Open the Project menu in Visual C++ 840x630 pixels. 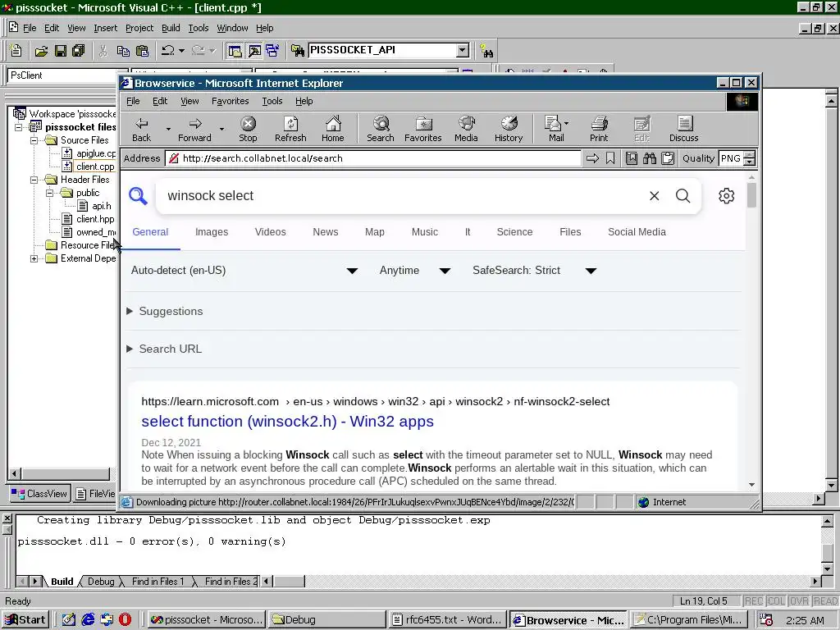coord(139,28)
